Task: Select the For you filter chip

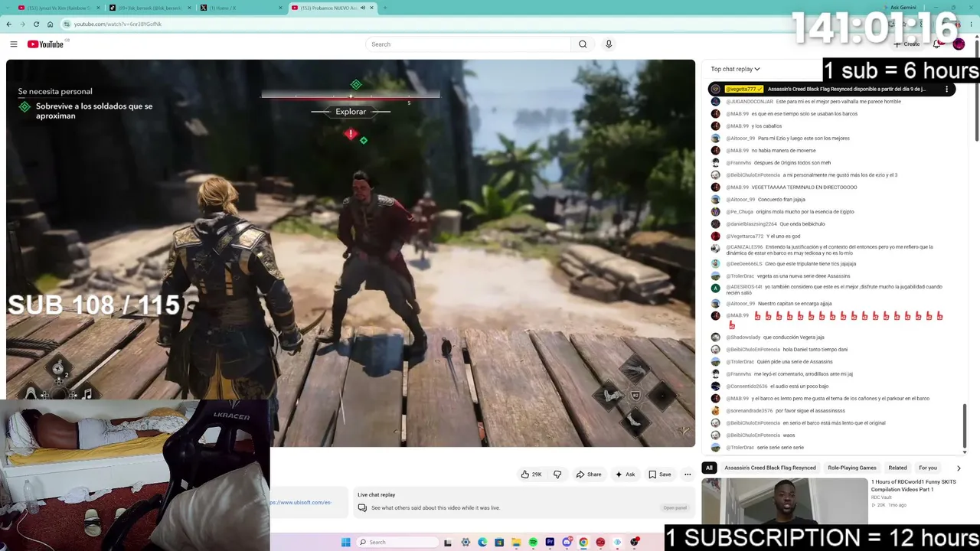Action: click(928, 468)
